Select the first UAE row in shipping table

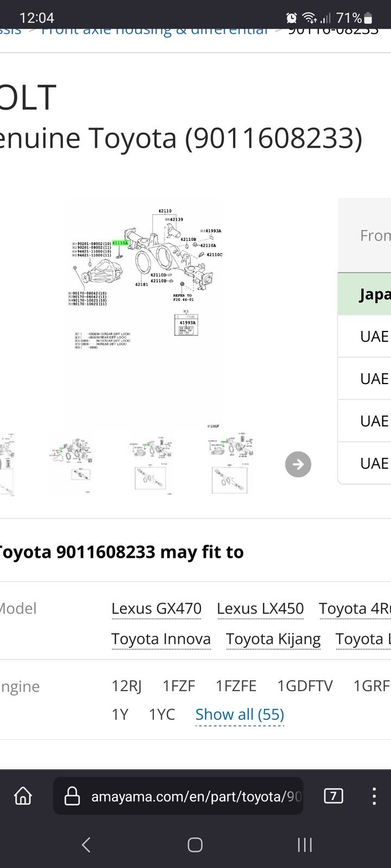pos(364,336)
